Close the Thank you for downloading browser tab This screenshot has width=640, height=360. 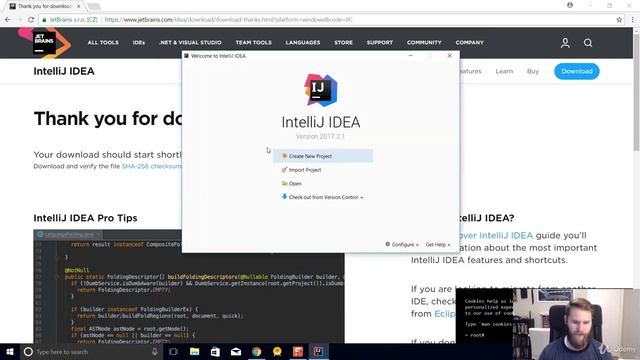point(78,6)
